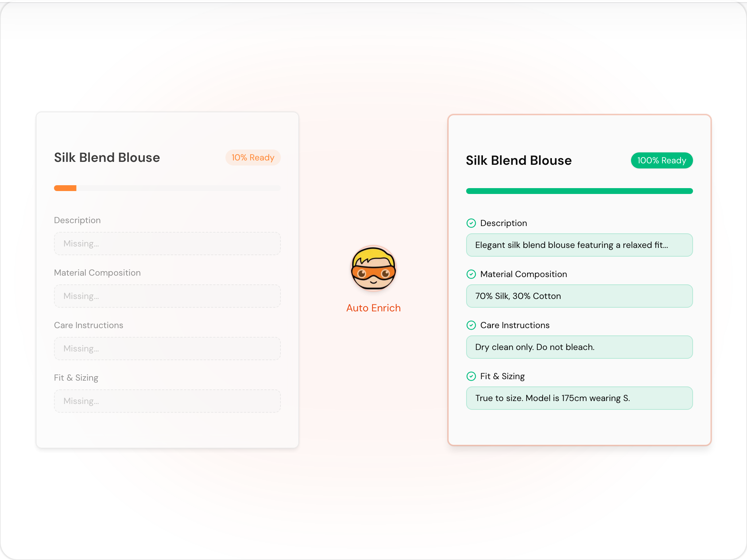Click the 10% Ready orange badge
This screenshot has width=747, height=560.
coord(253,157)
